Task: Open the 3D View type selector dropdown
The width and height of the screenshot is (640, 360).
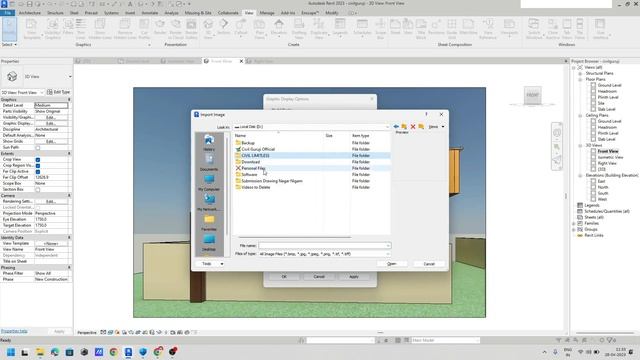Action: tap(70, 77)
